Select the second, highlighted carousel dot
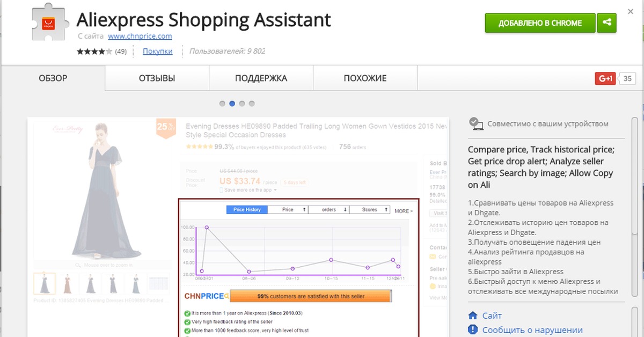 click(232, 104)
